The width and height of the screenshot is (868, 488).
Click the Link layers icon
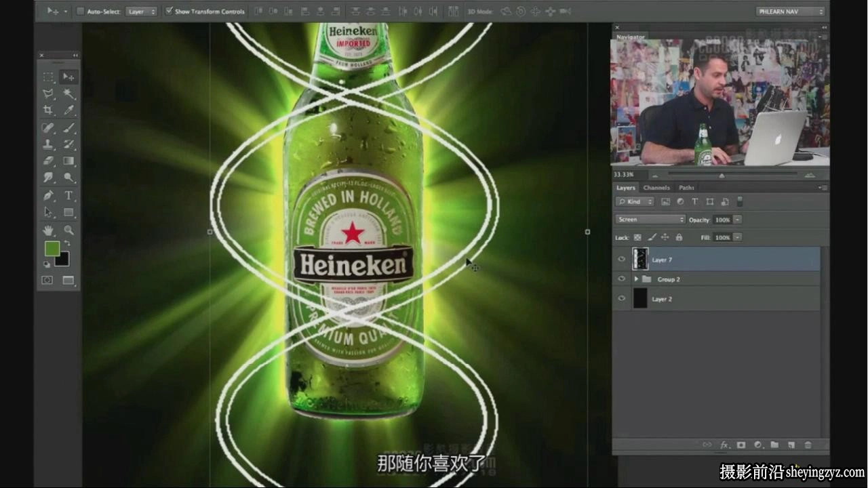tap(707, 445)
